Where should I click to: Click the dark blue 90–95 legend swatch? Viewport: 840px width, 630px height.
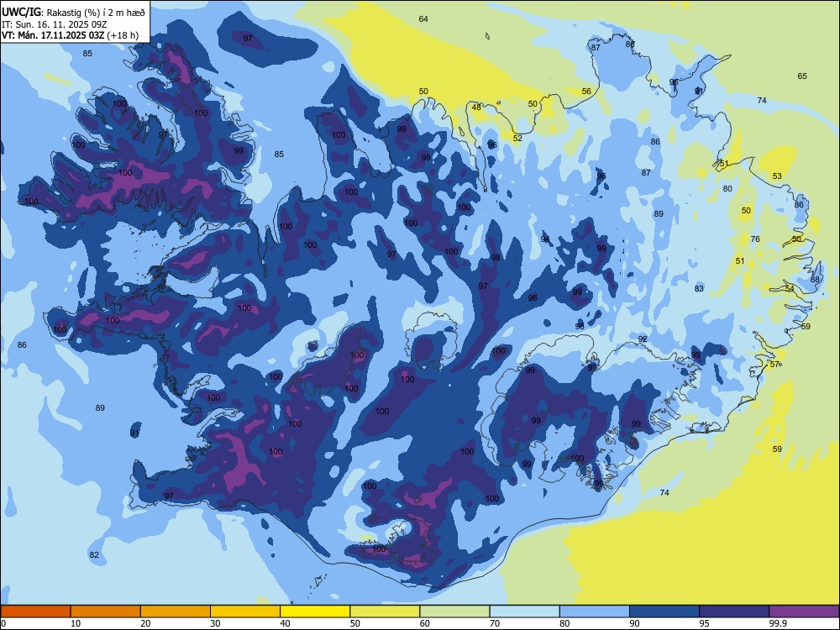[664, 612]
